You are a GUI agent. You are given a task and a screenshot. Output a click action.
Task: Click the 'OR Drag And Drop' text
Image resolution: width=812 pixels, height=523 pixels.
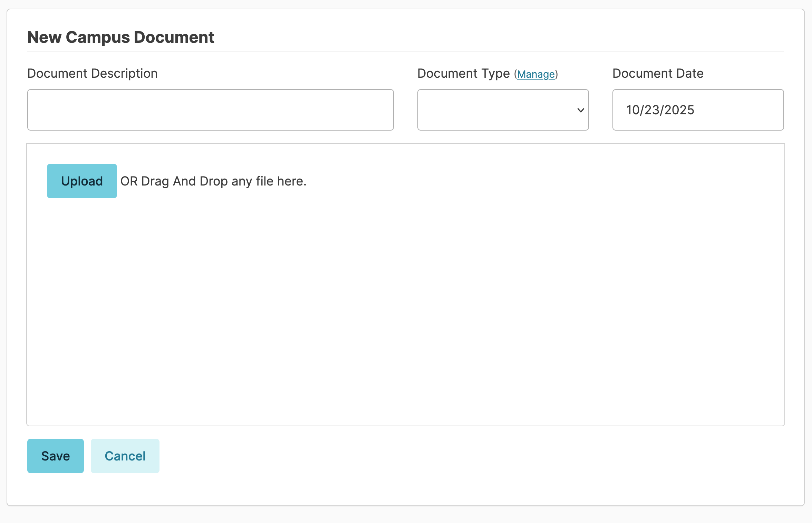click(x=213, y=181)
